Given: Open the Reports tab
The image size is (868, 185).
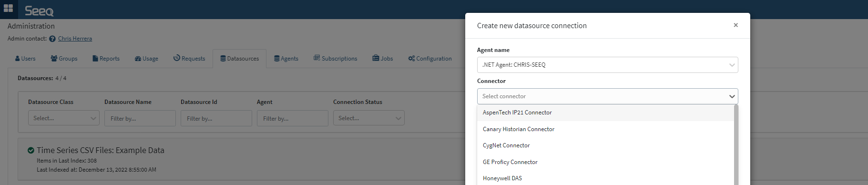Looking at the screenshot, I should tap(106, 59).
